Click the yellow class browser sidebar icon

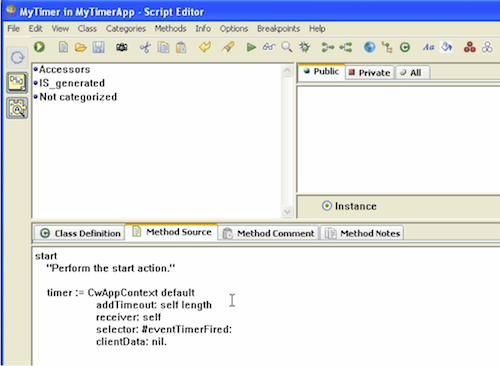(17, 82)
